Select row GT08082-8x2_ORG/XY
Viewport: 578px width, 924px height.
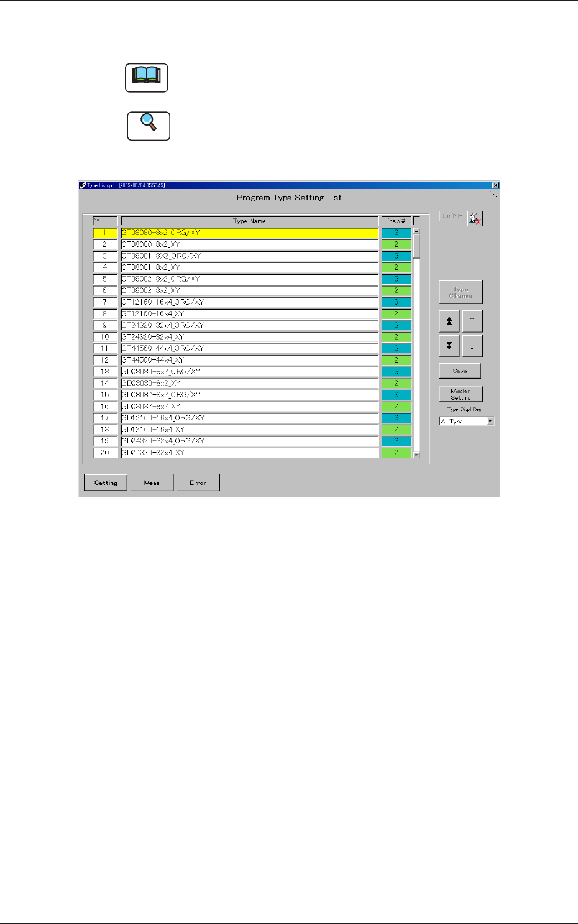pyautogui.click(x=250, y=279)
